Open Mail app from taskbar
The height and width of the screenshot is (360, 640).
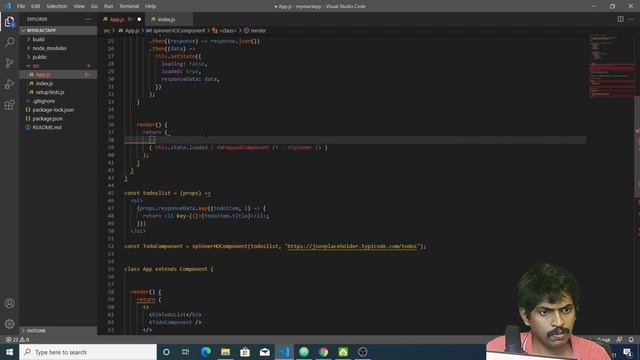264,352
